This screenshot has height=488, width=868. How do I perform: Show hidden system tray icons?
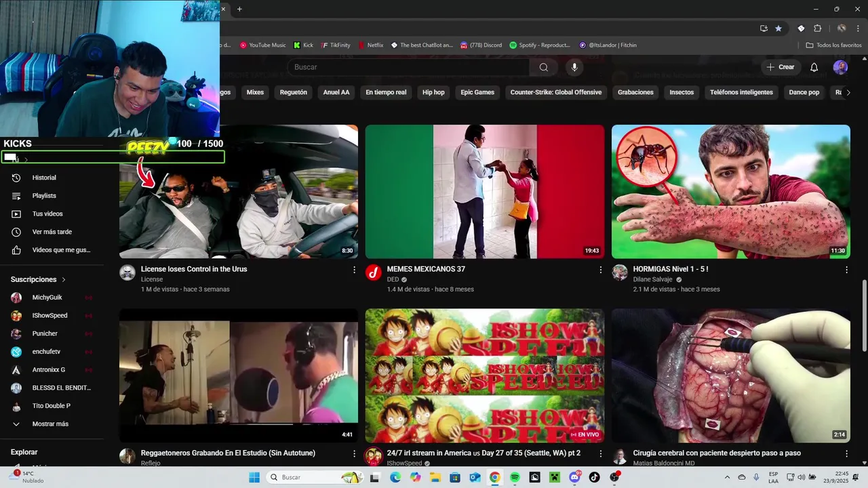[x=727, y=477]
